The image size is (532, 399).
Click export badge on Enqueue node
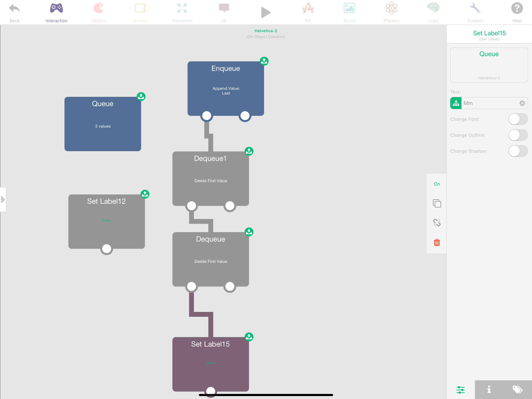(264, 61)
